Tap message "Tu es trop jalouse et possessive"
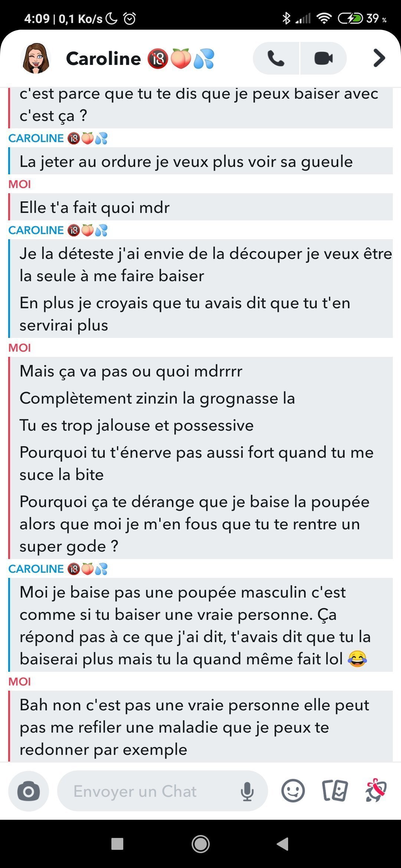Image resolution: width=401 pixels, height=868 pixels. point(137,425)
